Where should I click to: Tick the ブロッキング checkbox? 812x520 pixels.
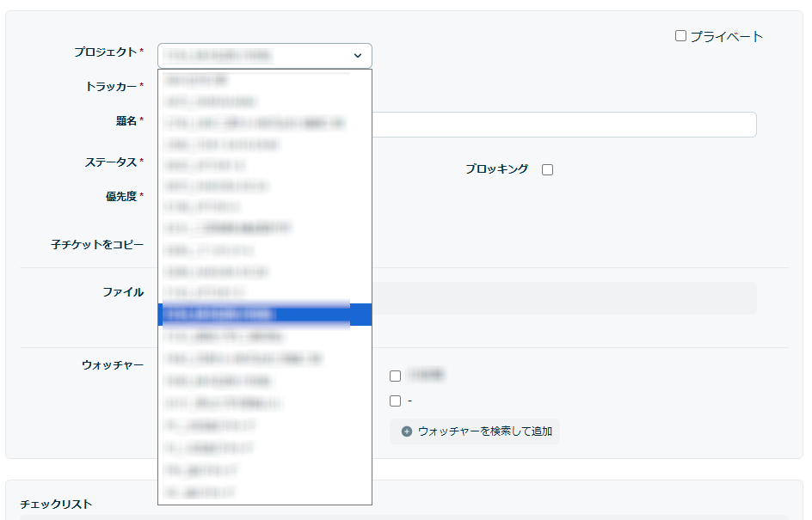[x=547, y=169]
